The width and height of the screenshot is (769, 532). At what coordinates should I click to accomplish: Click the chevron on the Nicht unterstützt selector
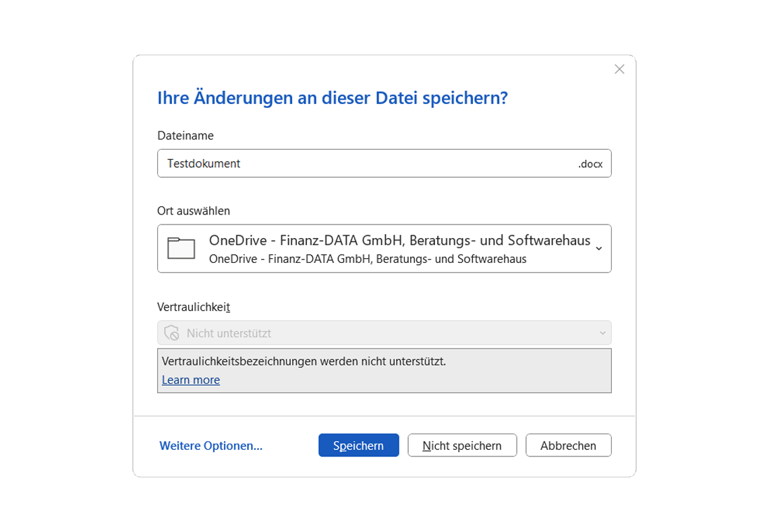click(603, 332)
